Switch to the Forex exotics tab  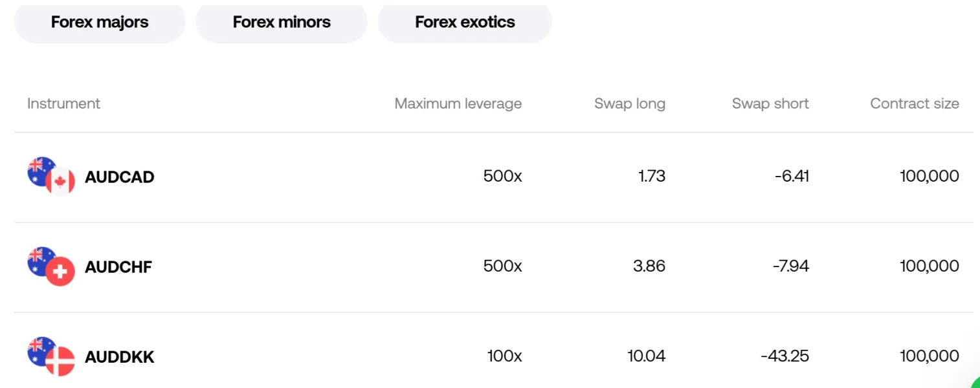465,23
